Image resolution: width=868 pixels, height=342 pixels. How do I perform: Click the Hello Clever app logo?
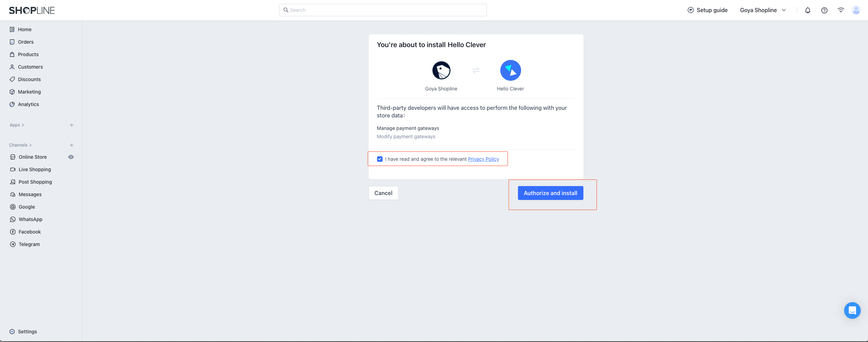click(510, 70)
